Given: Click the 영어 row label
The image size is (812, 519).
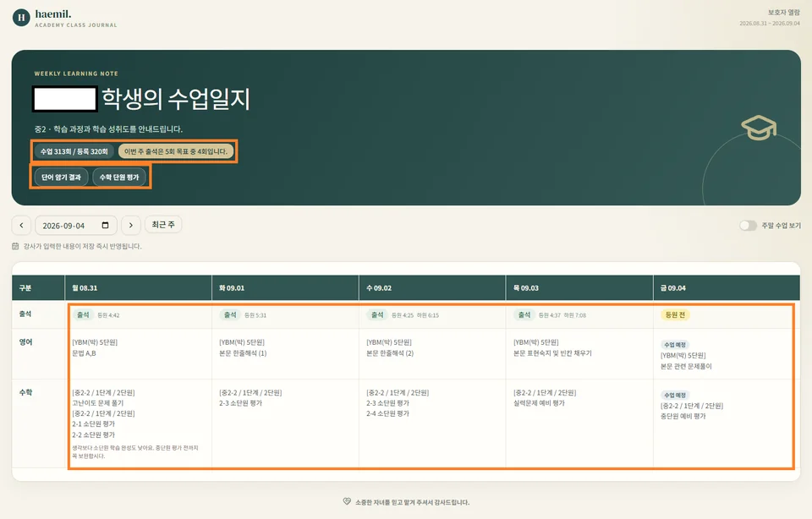Looking at the screenshot, I should coord(25,341).
